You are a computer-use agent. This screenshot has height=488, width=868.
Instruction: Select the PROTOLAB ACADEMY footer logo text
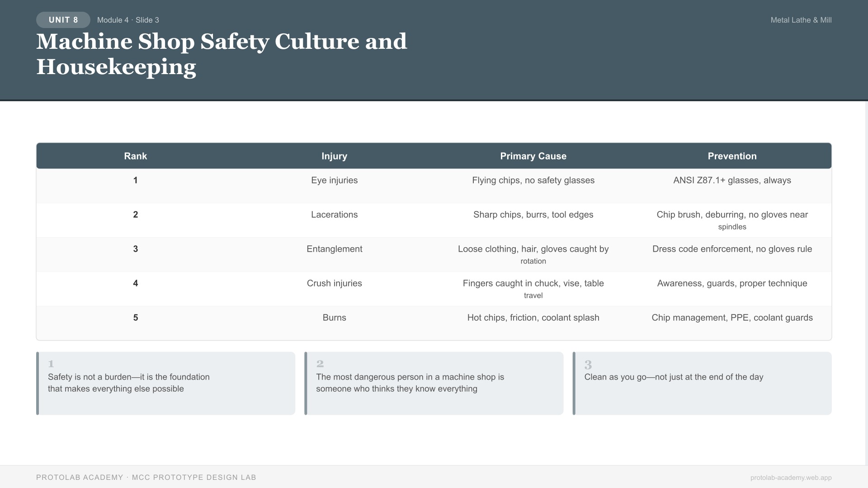pos(79,477)
